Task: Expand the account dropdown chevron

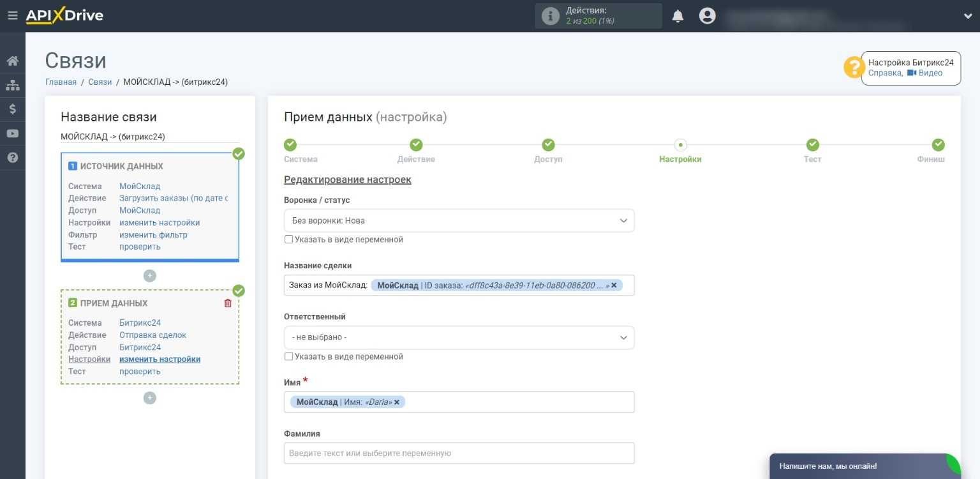Action: pyautogui.click(x=967, y=17)
